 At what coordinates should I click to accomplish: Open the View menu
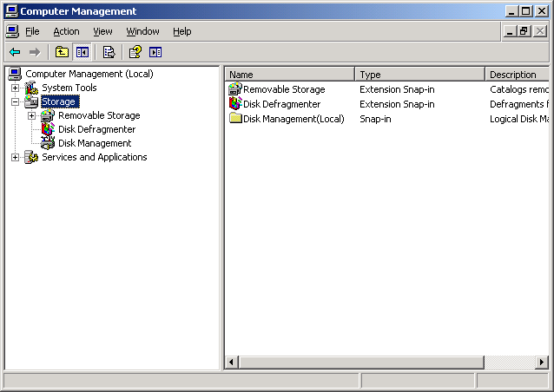coord(102,31)
